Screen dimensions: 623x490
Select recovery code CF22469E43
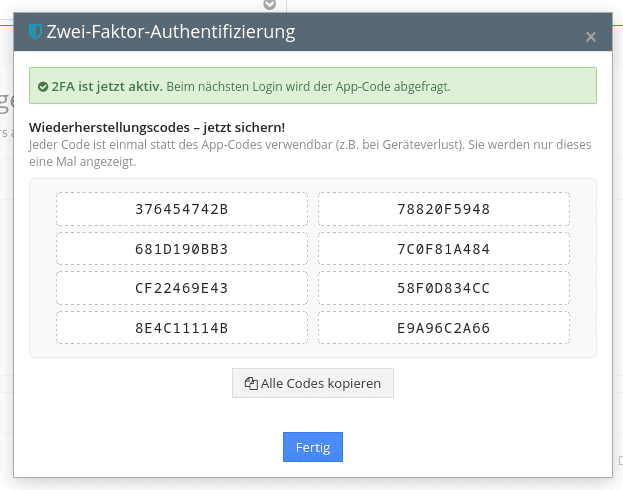[x=182, y=288]
